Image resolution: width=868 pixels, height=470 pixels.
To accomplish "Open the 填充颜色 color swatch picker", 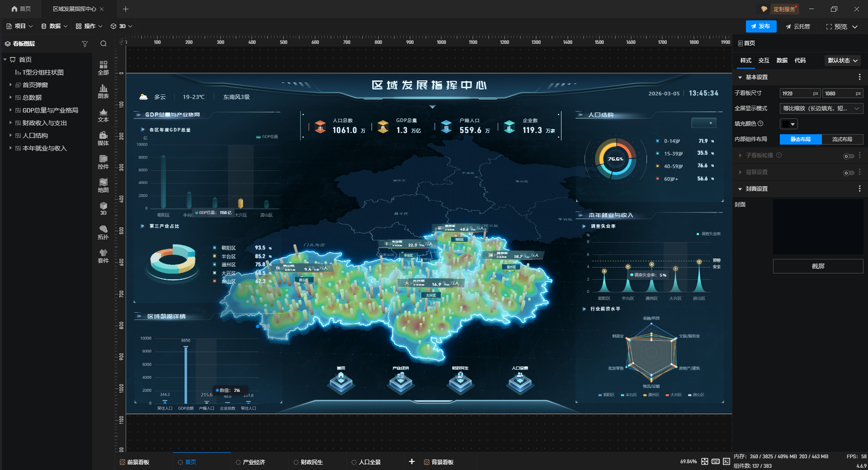I will tap(788, 124).
